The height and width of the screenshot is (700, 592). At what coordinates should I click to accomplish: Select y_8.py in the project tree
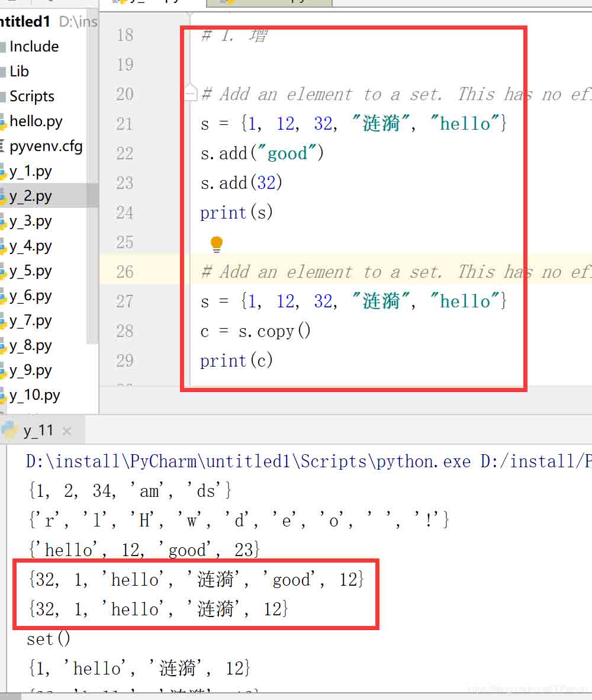(x=30, y=345)
